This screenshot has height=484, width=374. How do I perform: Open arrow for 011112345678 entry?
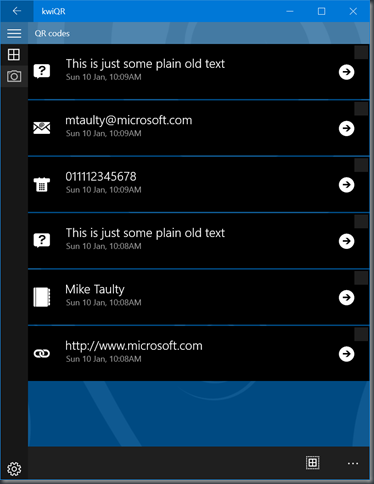click(346, 184)
